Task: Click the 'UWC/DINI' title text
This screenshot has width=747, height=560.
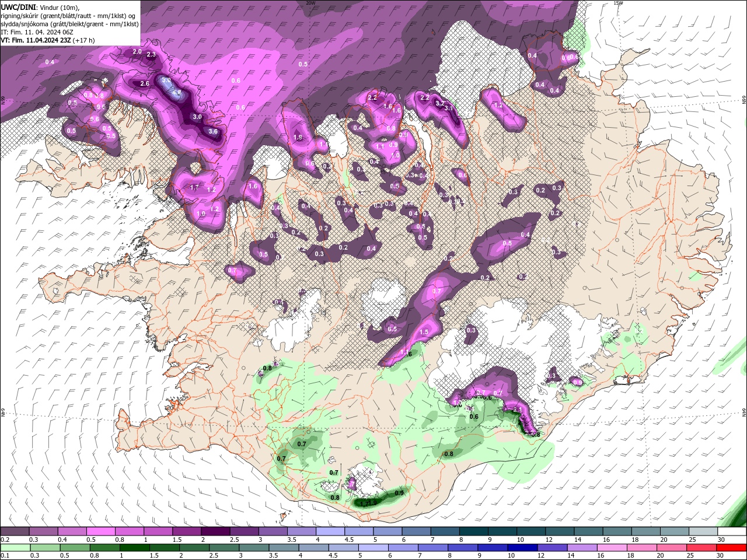Action: coord(19,6)
